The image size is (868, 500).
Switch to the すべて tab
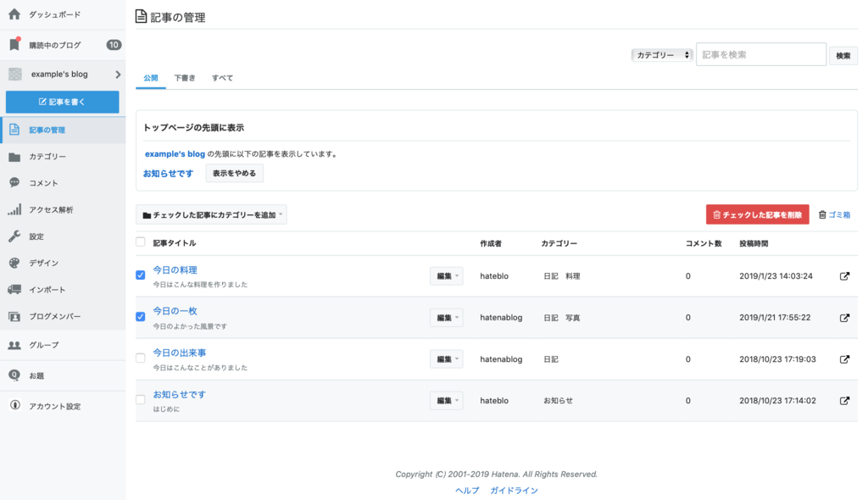pyautogui.click(x=222, y=78)
